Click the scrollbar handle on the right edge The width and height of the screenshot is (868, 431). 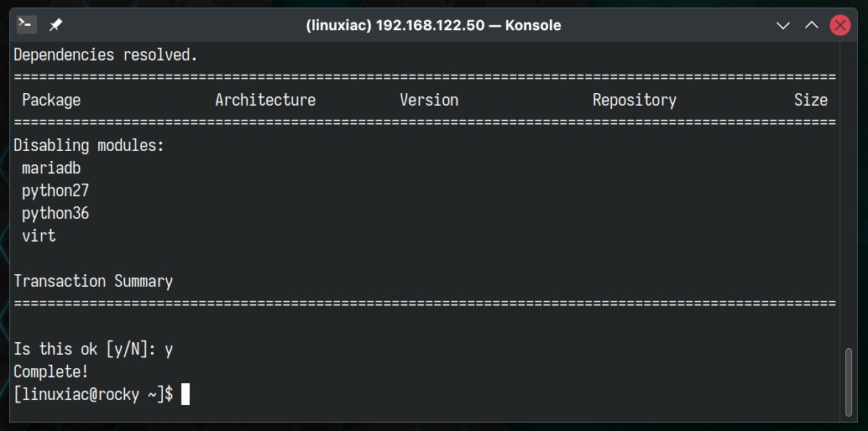pyautogui.click(x=850, y=382)
